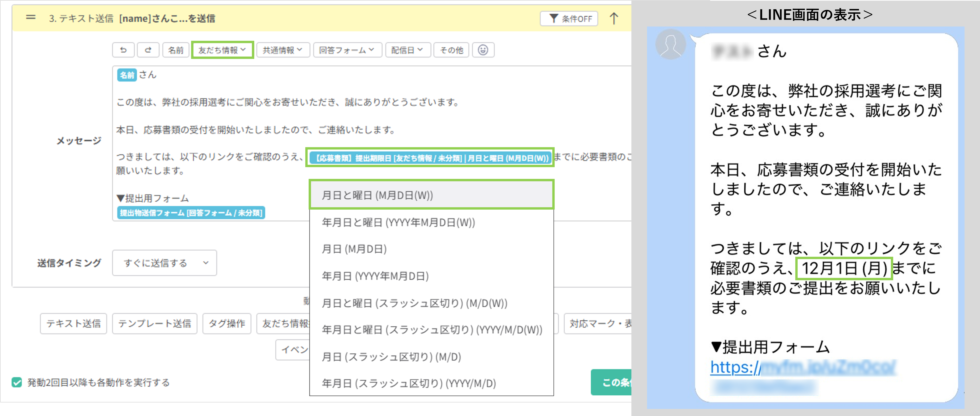Click the テンプレート送信 action button
The width and height of the screenshot is (980, 416).
[154, 324]
